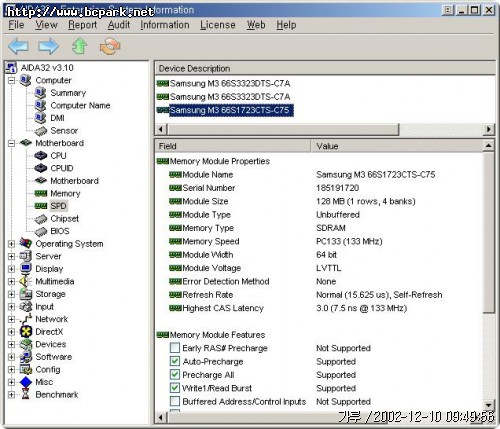The height and width of the screenshot is (429, 500).
Task: Collapse the Computer tree node
Action: (11, 80)
